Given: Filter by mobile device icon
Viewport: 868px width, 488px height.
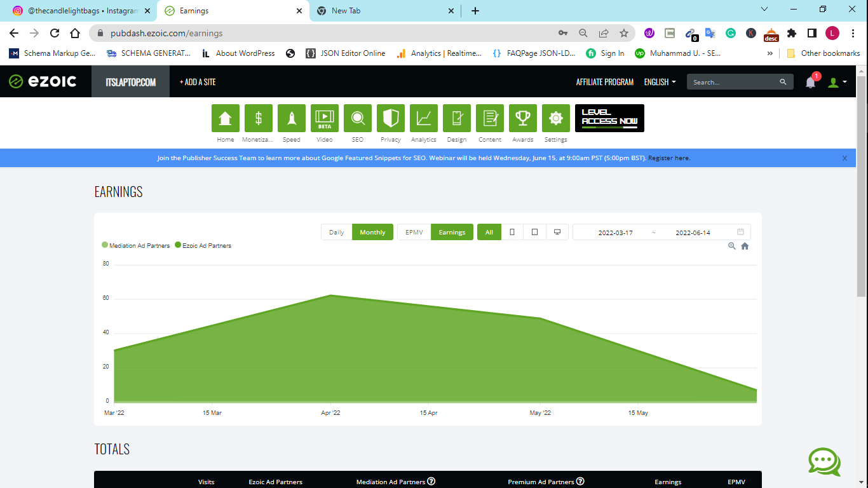Looking at the screenshot, I should [512, 232].
